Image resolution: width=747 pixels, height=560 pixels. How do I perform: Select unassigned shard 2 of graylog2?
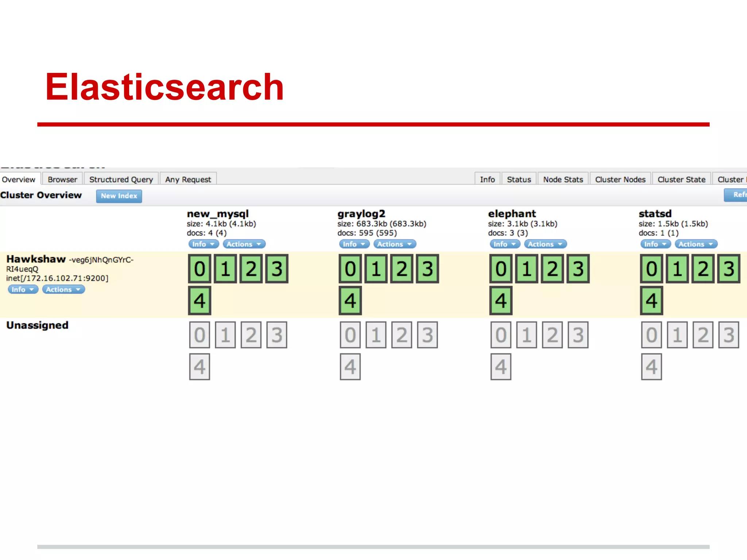point(402,335)
